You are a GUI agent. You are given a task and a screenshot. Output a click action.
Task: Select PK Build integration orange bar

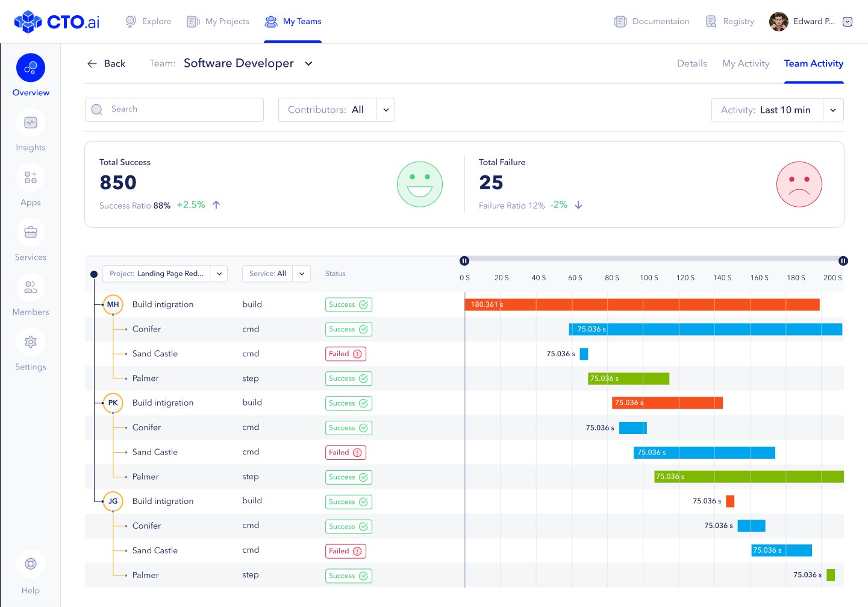(x=667, y=403)
